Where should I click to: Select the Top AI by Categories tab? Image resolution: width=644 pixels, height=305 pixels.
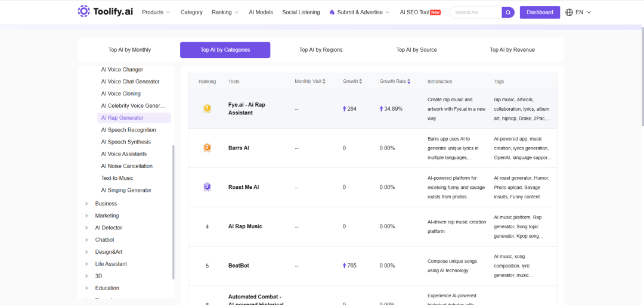click(225, 49)
